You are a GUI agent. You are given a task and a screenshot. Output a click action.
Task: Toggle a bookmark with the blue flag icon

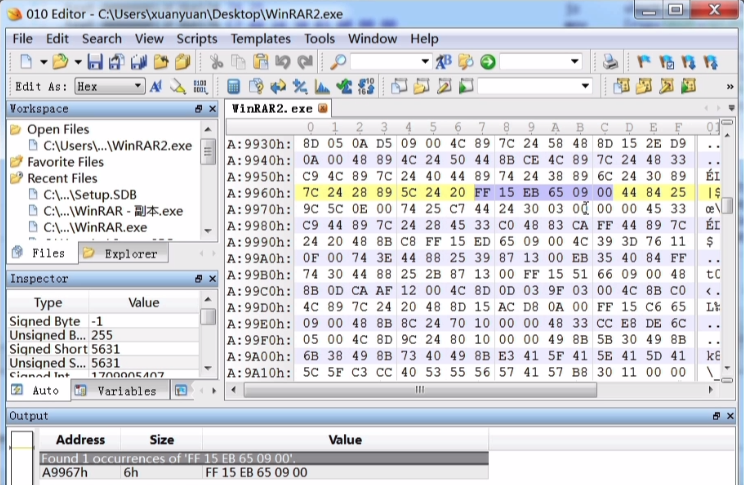643,62
